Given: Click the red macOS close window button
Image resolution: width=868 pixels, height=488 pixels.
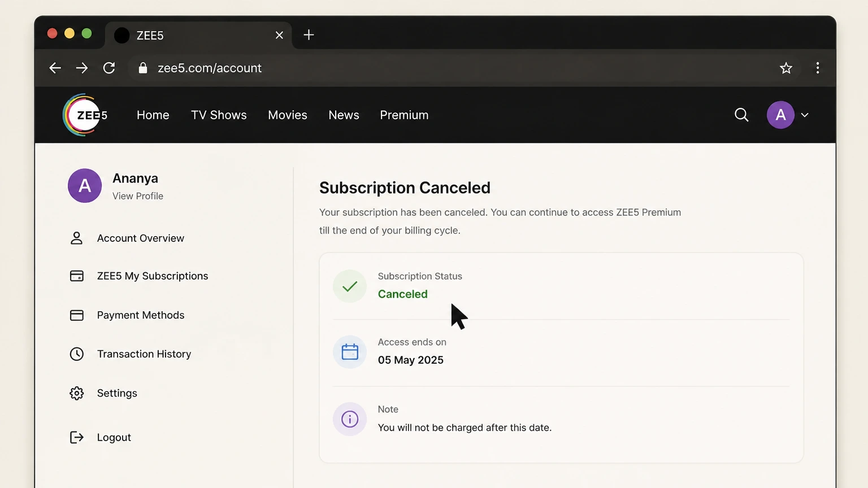Looking at the screenshot, I should click(52, 33).
